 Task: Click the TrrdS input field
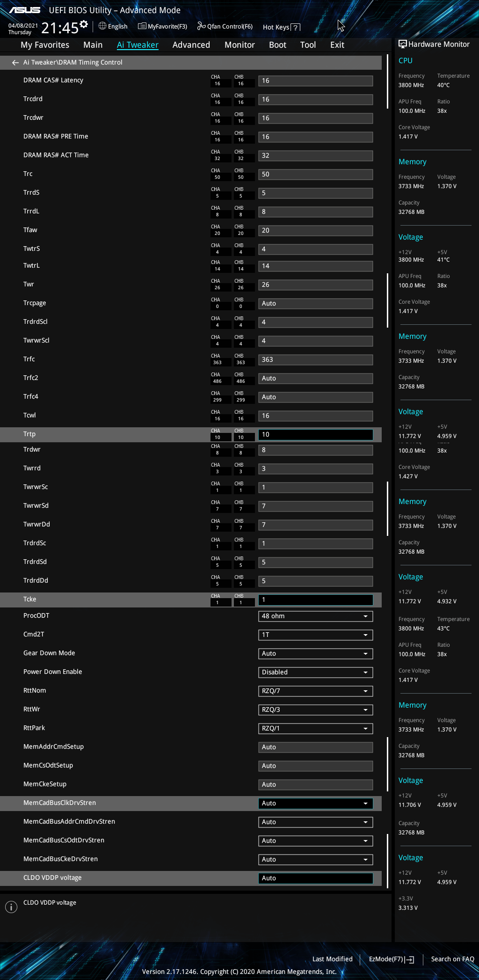coord(315,193)
